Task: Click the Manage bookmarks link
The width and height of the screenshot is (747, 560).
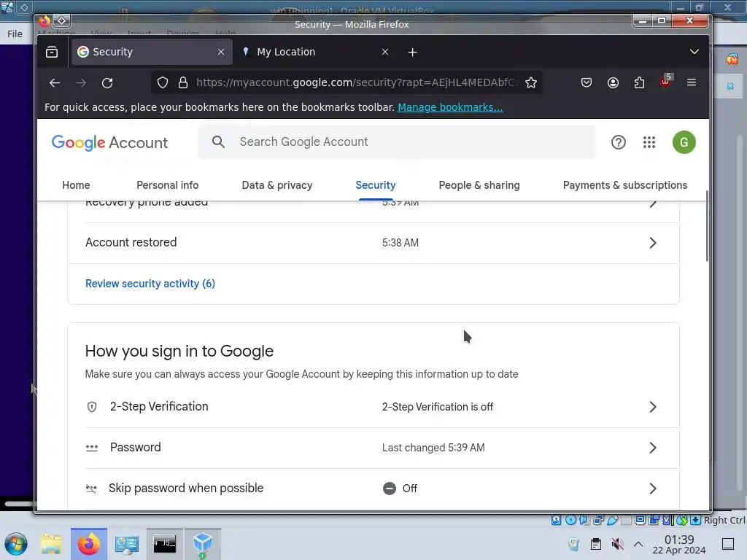Action: pos(450,107)
